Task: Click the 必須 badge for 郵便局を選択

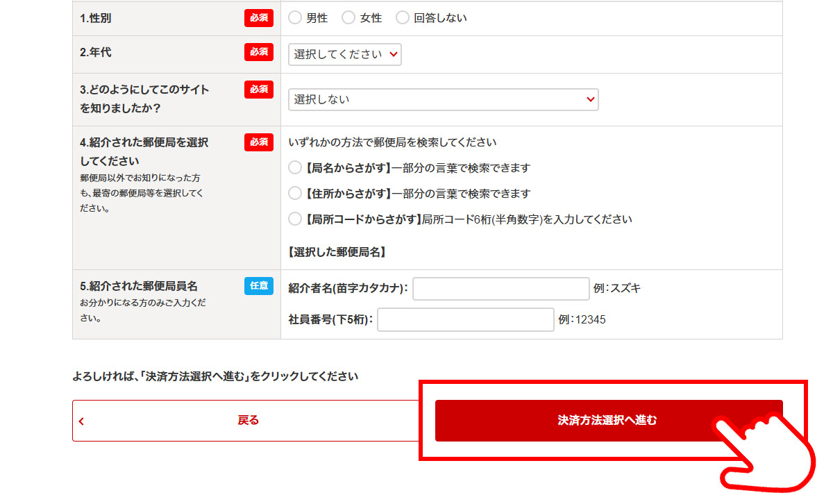Action: click(259, 142)
